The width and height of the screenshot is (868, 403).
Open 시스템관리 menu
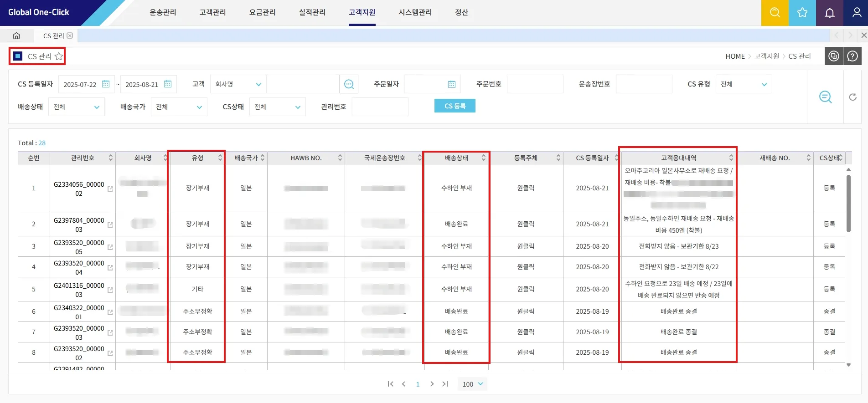415,12
